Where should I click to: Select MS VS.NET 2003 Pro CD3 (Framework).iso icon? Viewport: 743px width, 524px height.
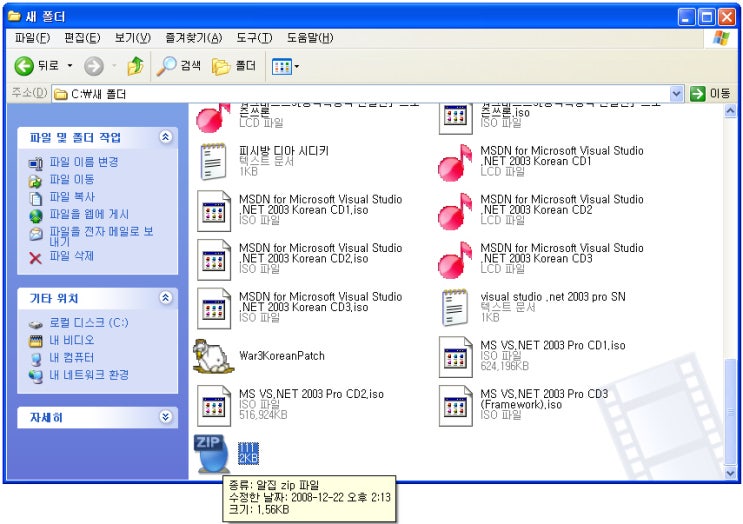(x=455, y=406)
